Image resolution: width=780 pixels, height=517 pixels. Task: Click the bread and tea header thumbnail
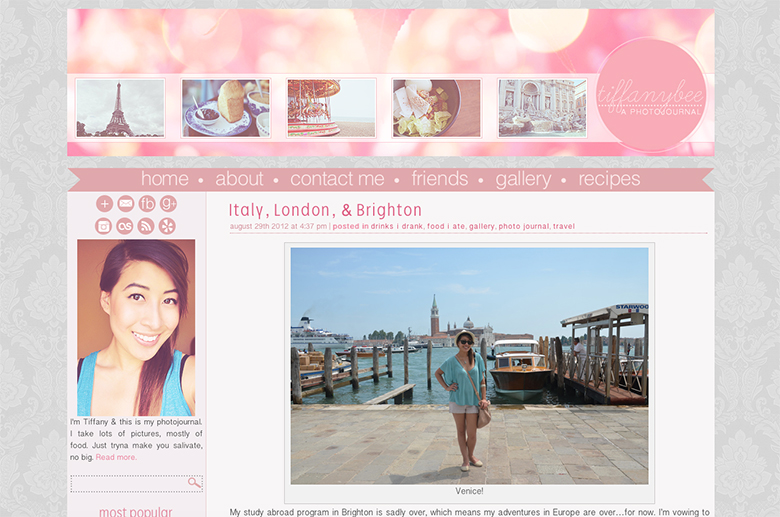click(226, 108)
